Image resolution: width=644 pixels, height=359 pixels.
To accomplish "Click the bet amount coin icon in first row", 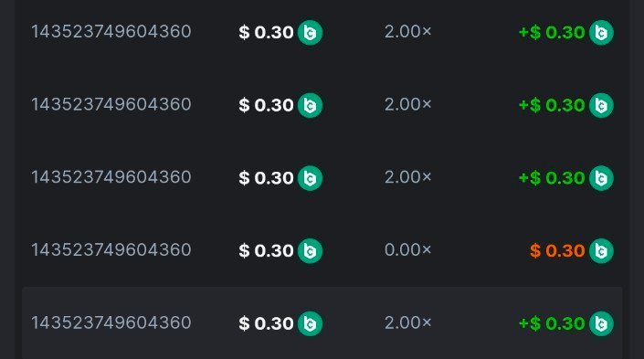I will click(310, 33).
